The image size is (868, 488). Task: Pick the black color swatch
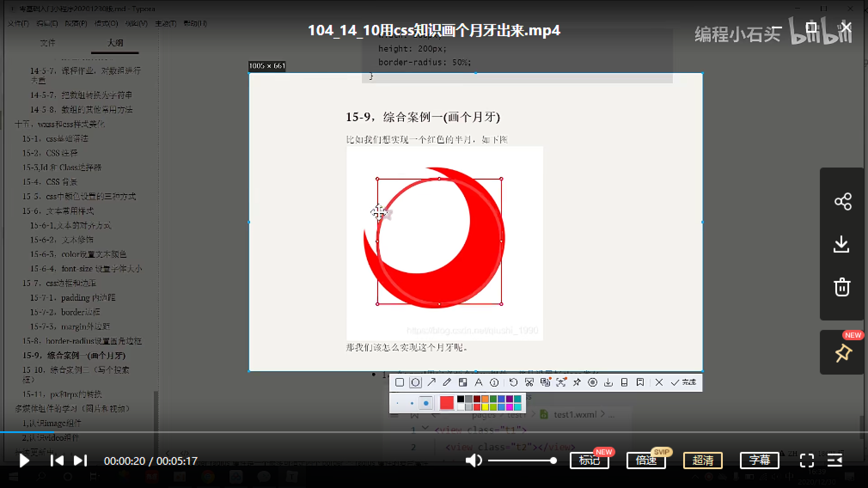461,399
